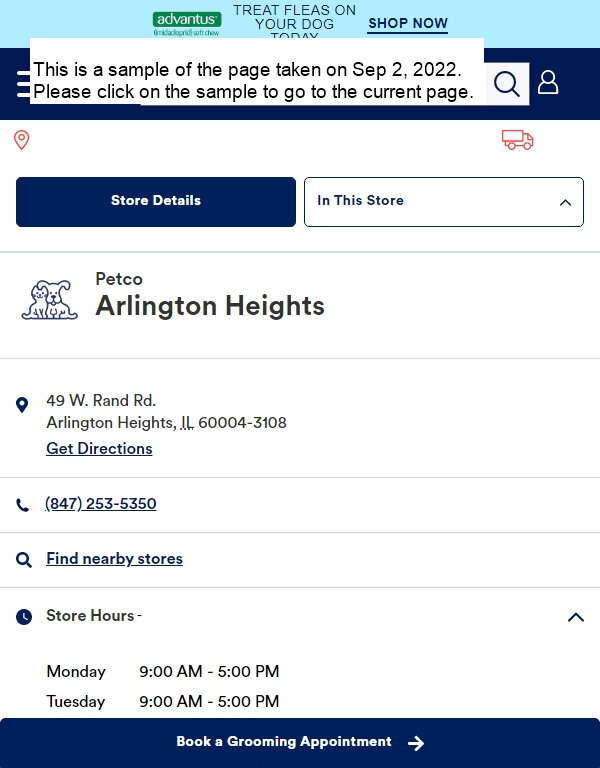Click the Advantus ad logo
Screen dimensions: 600x768
[x=187, y=24]
